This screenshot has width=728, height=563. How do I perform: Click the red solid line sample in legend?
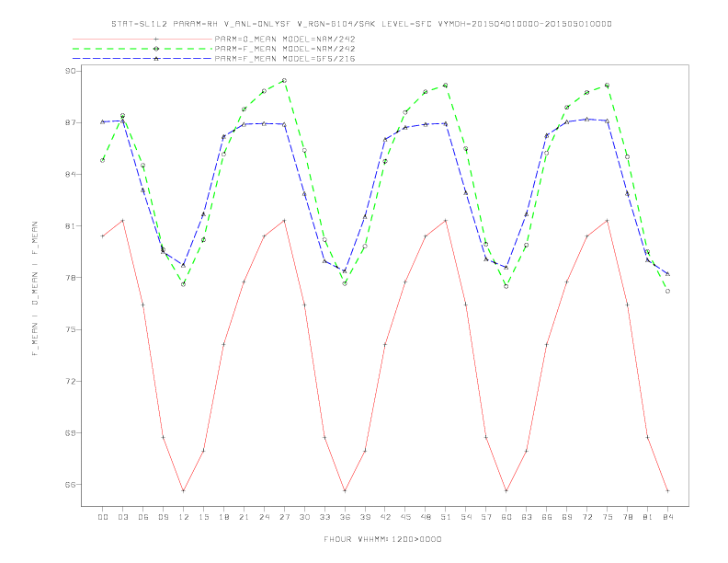click(142, 39)
